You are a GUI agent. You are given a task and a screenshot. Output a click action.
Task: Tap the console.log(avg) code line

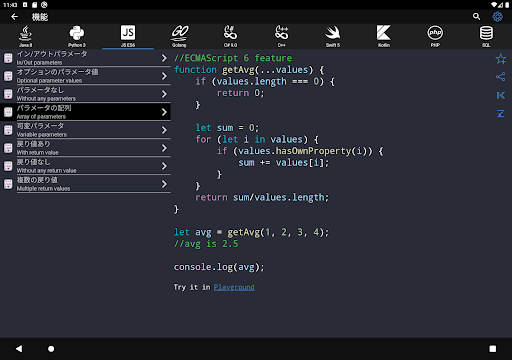point(219,267)
